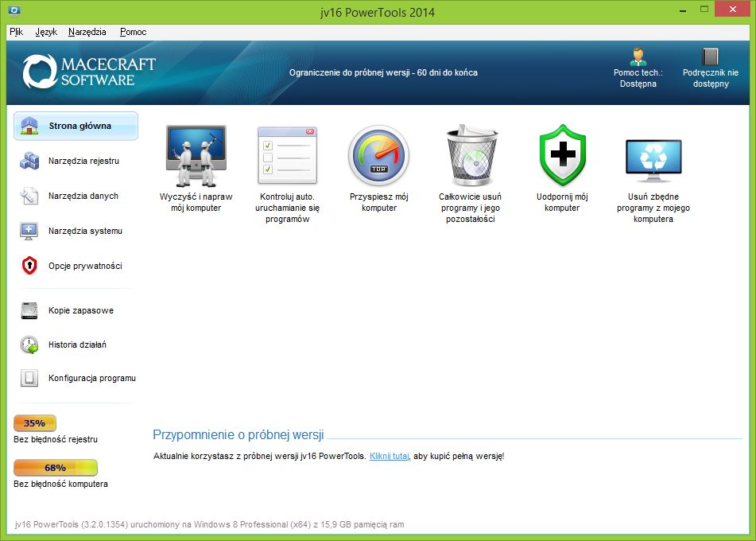Click the speedometer Przyspiesz icon
The height and width of the screenshot is (541, 756).
(379, 155)
